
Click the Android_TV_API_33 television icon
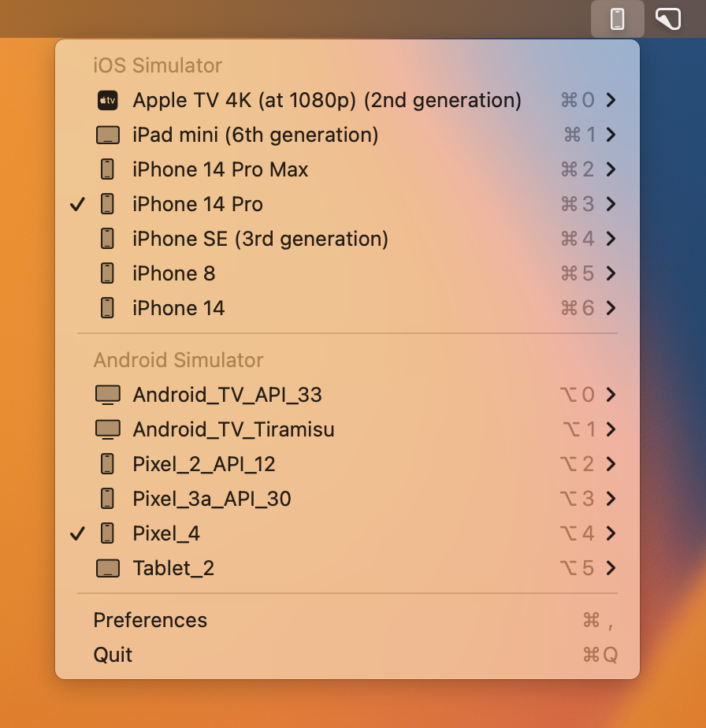pyautogui.click(x=107, y=395)
